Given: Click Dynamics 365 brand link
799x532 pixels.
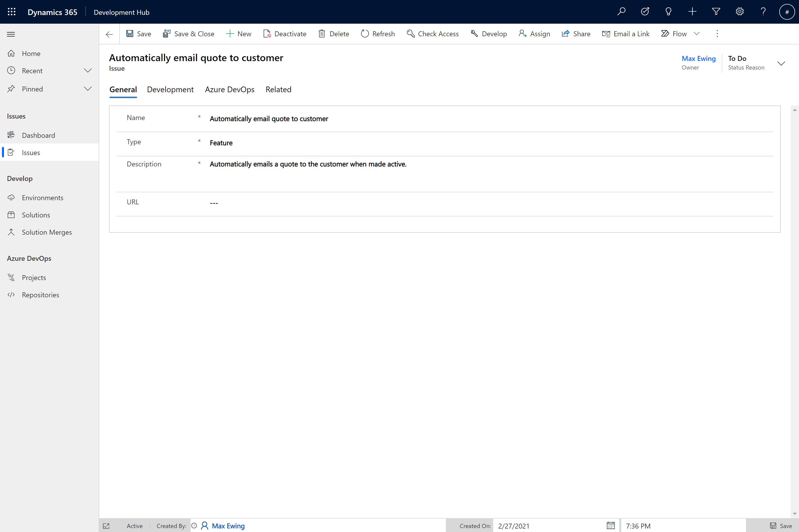Looking at the screenshot, I should pyautogui.click(x=52, y=12).
